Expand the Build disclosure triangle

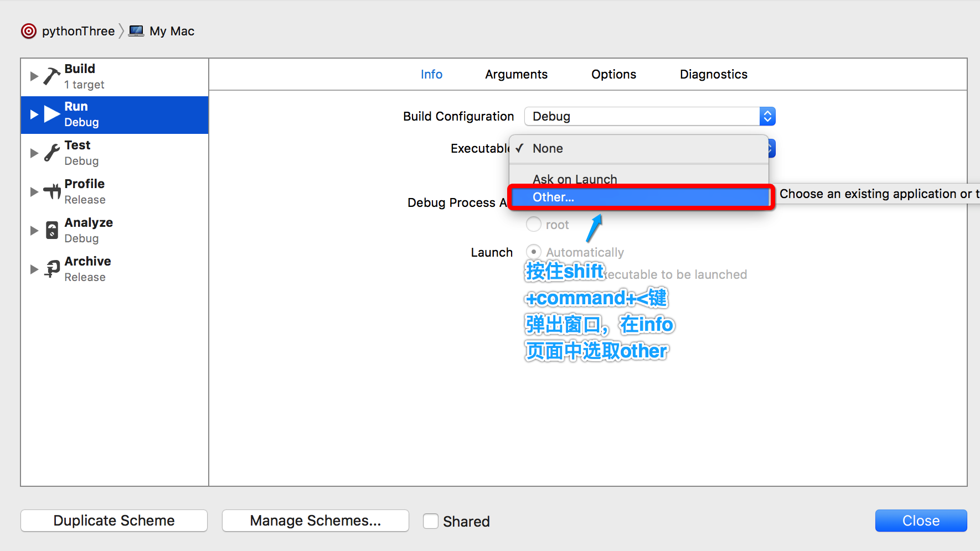[34, 76]
